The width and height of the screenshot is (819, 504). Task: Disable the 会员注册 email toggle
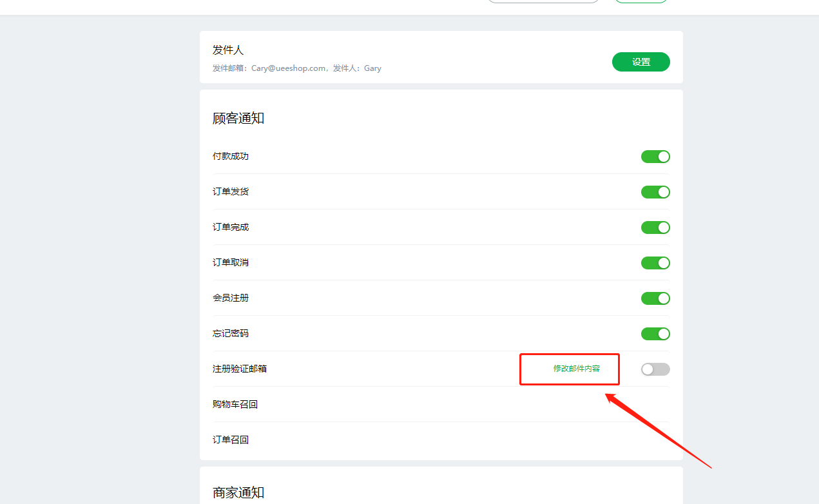point(655,298)
